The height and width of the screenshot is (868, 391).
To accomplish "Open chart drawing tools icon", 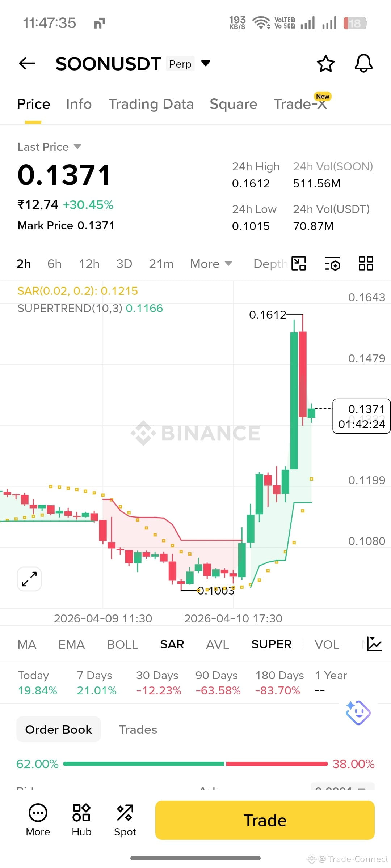I will point(299,263).
